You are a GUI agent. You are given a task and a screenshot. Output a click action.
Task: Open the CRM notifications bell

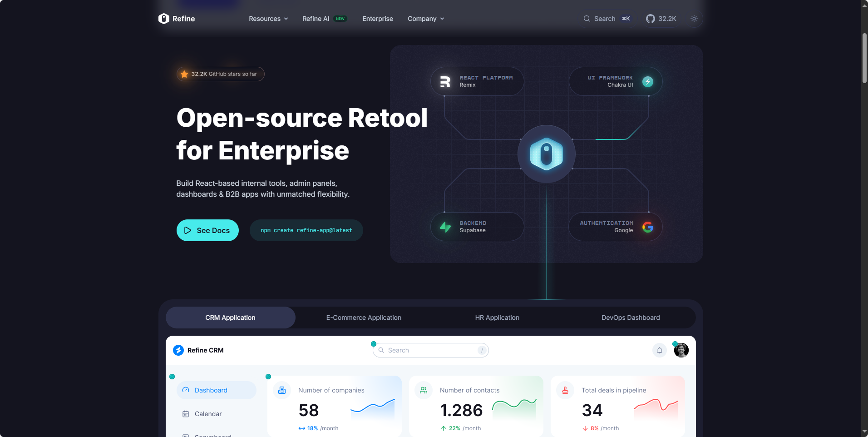click(x=660, y=350)
